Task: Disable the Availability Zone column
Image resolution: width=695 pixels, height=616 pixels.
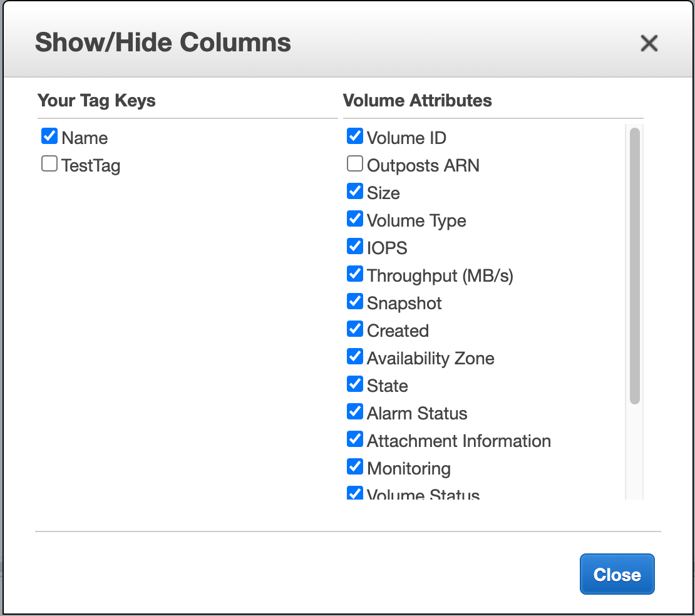Action: [x=355, y=356]
